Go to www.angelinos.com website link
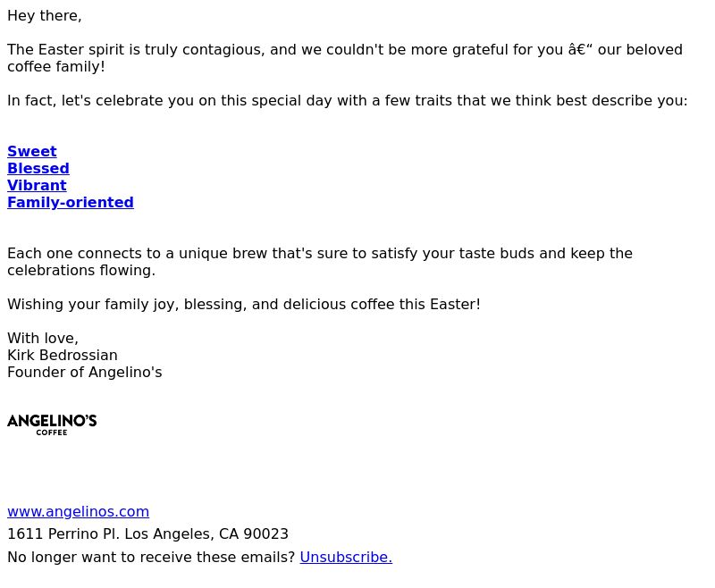The image size is (715, 588). tap(78, 512)
